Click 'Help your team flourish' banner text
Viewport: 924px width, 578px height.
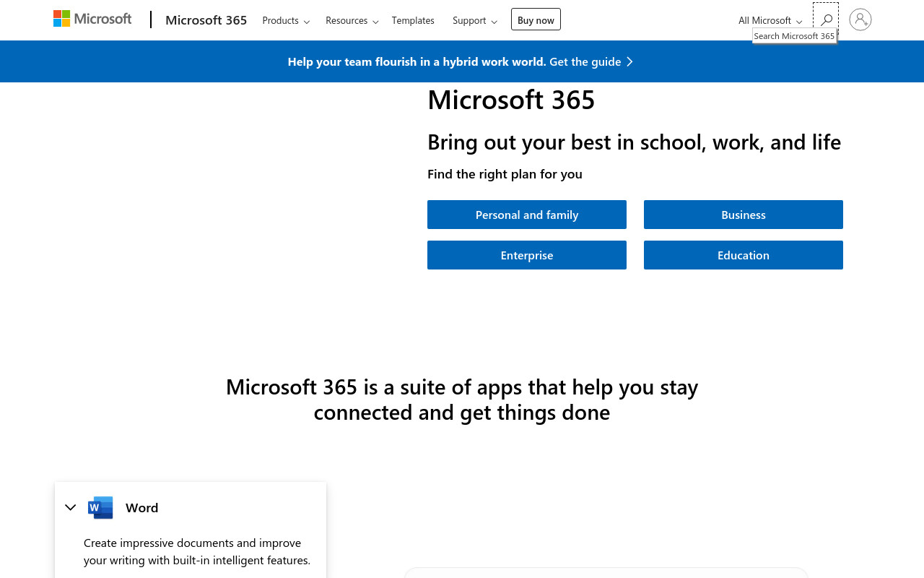pyautogui.click(x=417, y=61)
